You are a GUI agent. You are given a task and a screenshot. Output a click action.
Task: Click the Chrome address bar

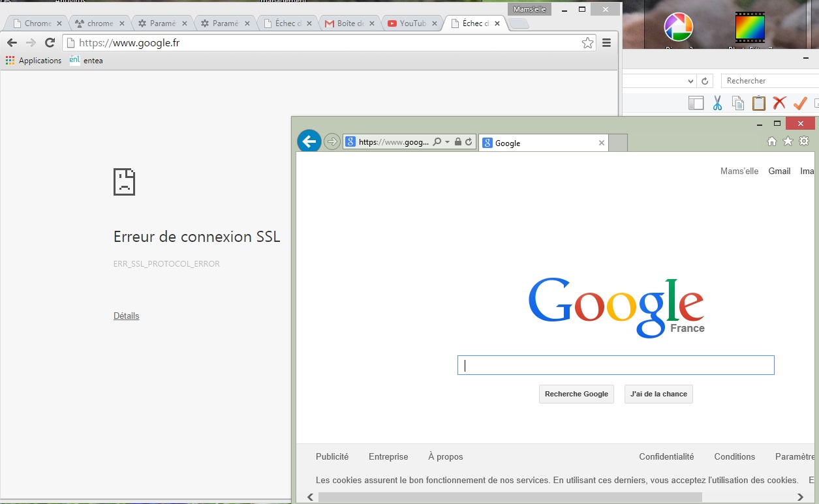[330, 43]
